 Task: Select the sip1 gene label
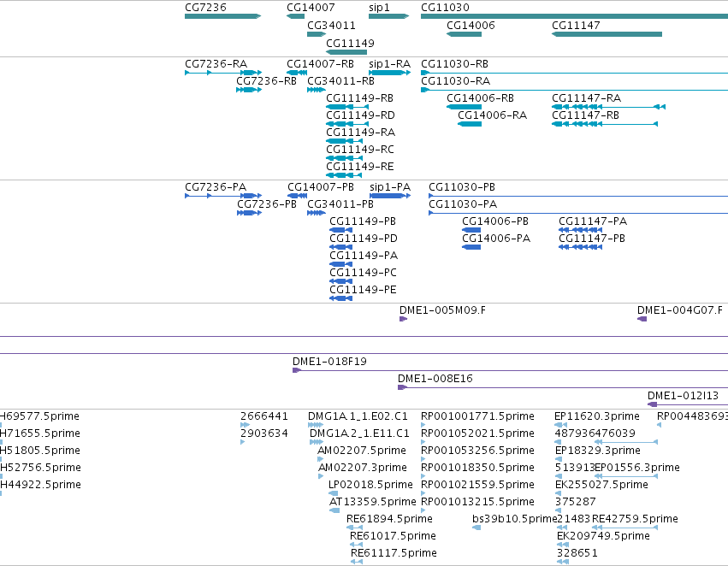(x=379, y=8)
